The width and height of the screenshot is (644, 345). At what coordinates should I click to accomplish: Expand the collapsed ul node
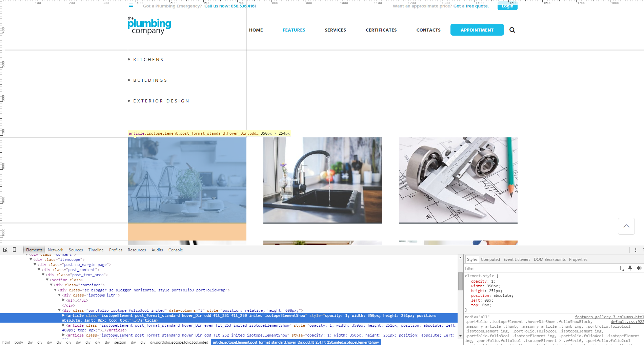point(63,300)
